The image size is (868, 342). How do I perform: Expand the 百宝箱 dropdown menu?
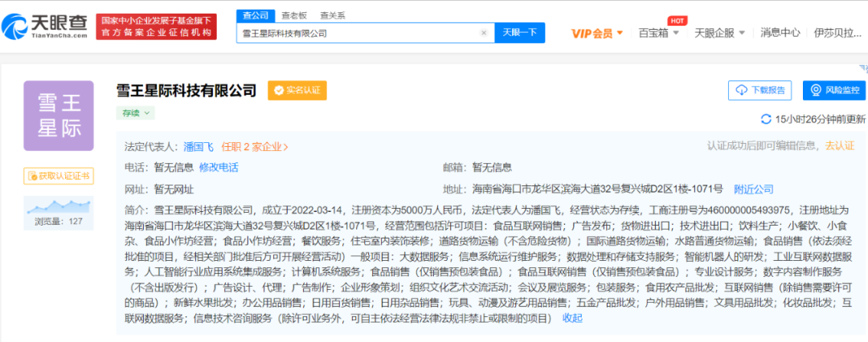[659, 33]
